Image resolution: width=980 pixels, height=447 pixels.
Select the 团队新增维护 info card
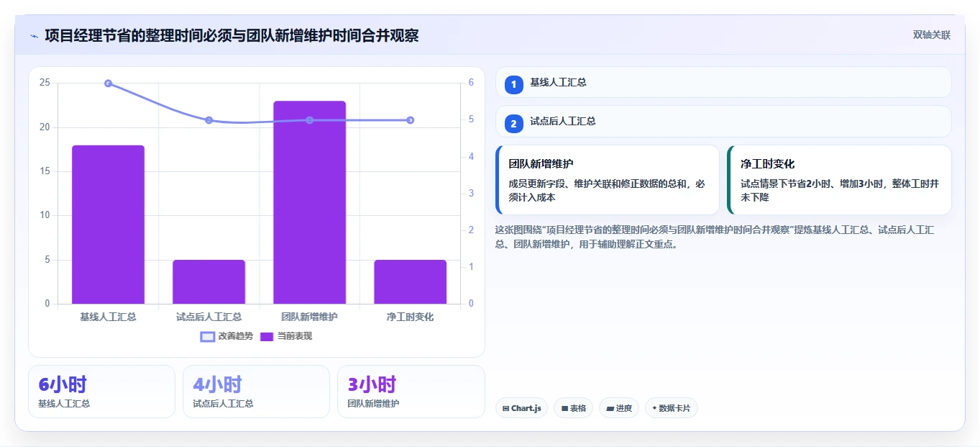pos(608,180)
